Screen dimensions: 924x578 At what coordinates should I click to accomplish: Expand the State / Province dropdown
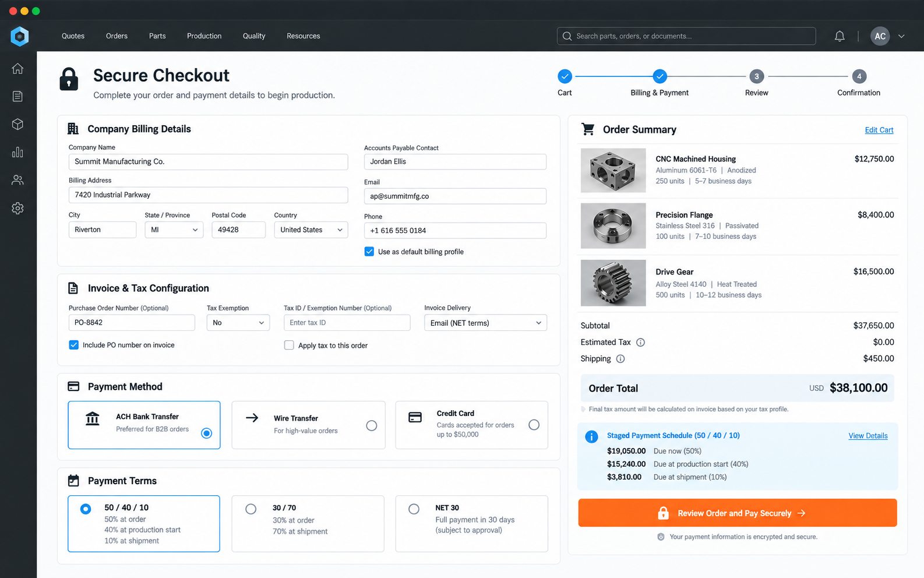click(x=174, y=230)
